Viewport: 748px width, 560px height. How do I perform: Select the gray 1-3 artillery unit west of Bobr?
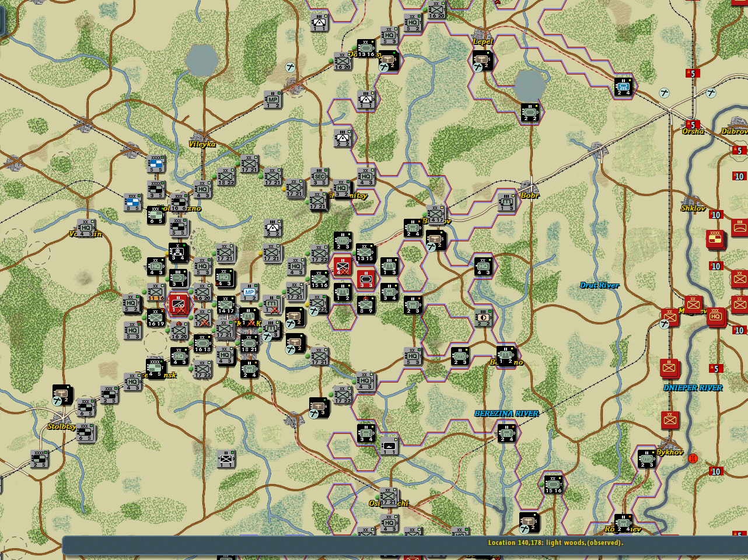click(x=506, y=202)
